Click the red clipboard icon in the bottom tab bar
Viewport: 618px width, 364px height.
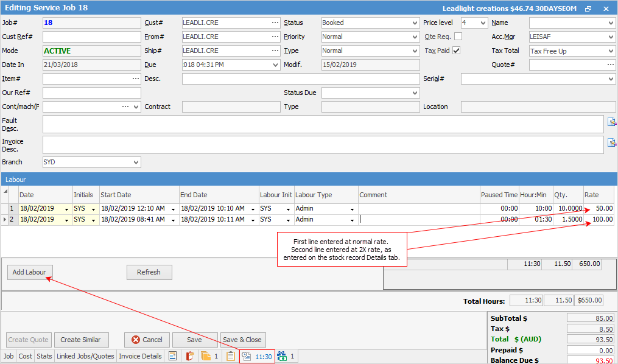pos(189,357)
